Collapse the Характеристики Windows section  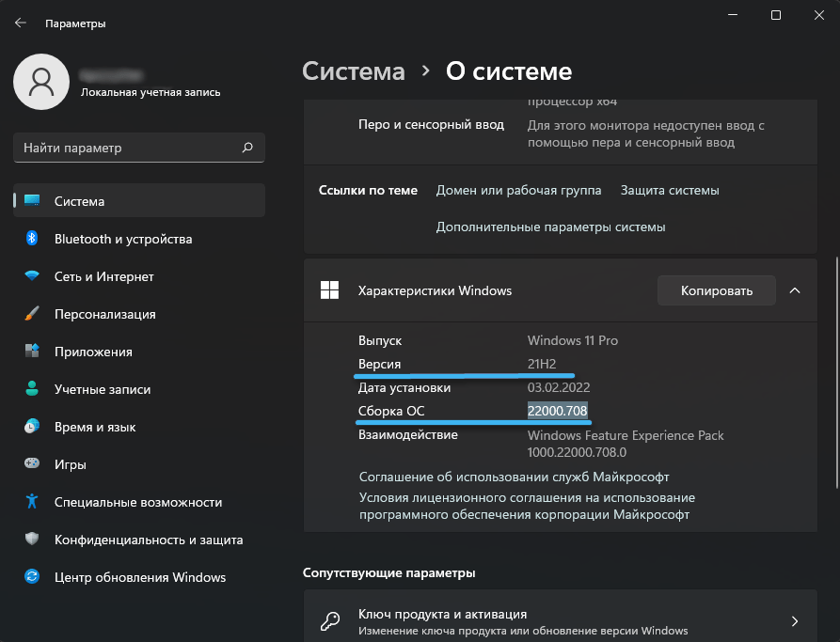tap(795, 290)
